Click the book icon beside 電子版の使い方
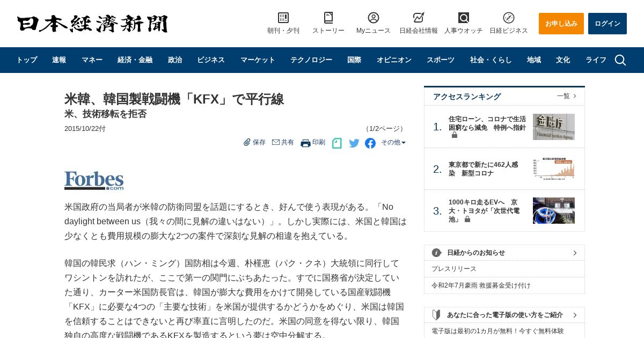The width and height of the screenshot is (644, 338). [x=436, y=315]
